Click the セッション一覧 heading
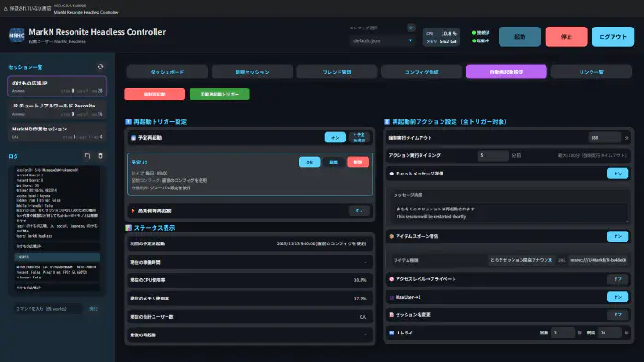 26,67
